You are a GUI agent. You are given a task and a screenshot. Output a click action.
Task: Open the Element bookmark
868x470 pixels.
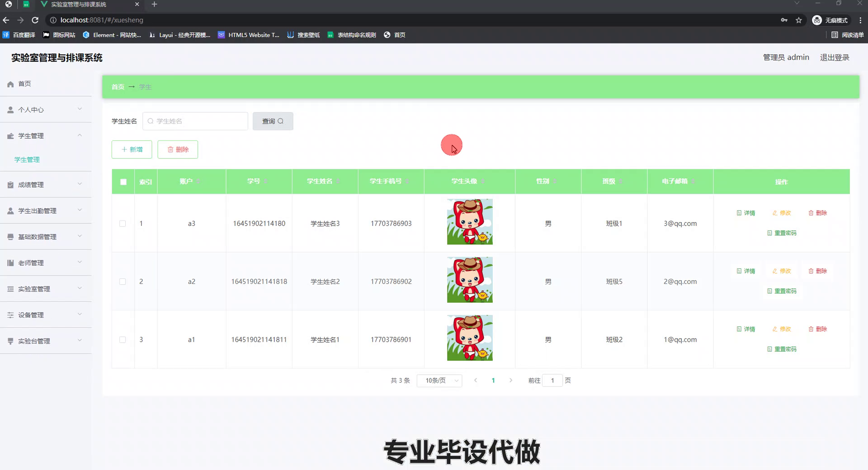tap(112, 35)
